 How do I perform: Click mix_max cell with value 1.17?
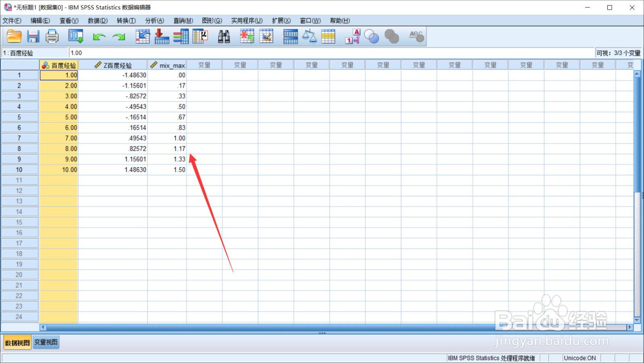click(167, 149)
